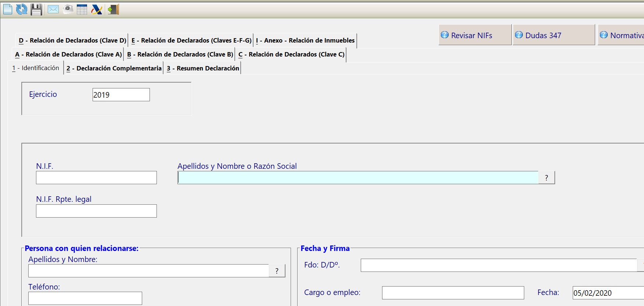Open the table grid icon
The width and height of the screenshot is (644, 306).
point(82,9)
